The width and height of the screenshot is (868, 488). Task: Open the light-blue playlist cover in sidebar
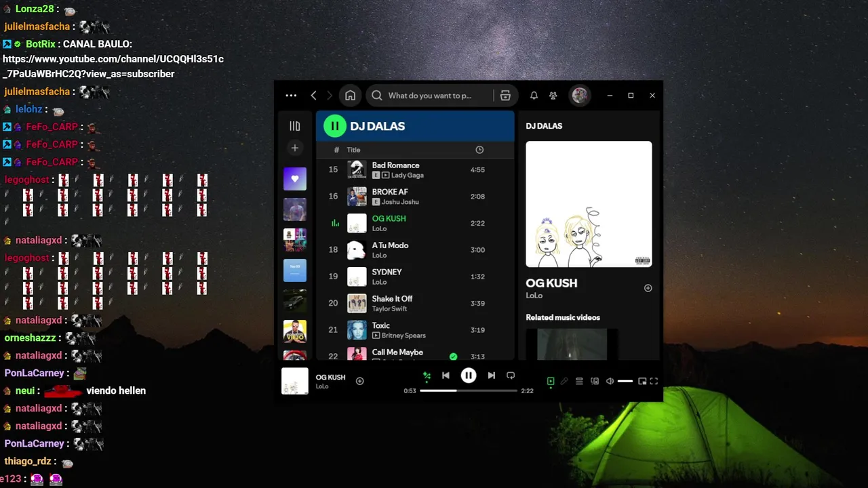294,270
